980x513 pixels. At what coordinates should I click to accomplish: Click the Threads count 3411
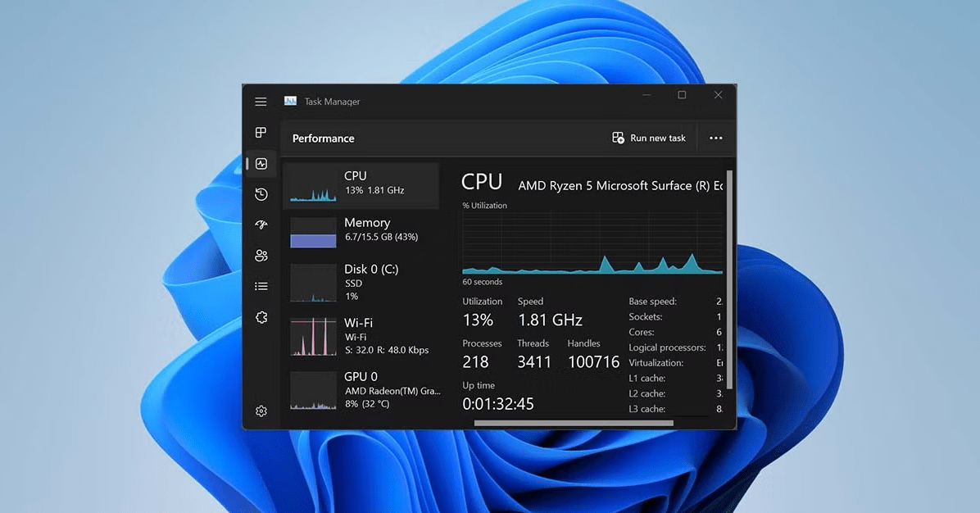pos(534,361)
